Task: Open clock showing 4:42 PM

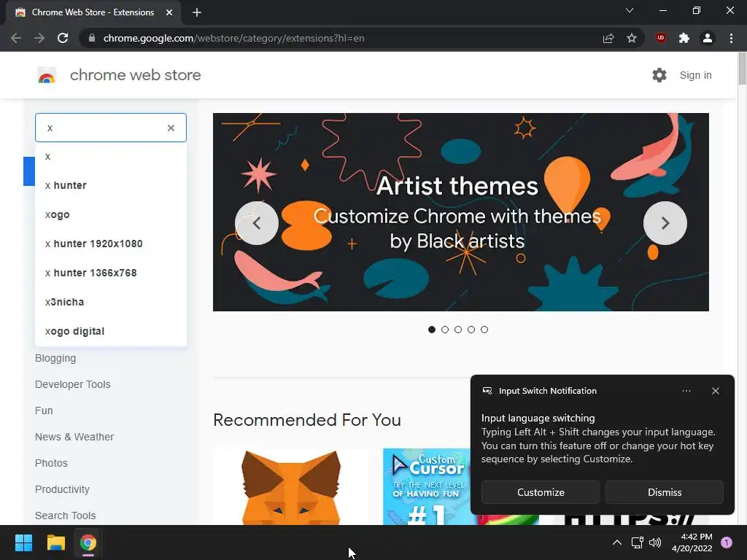Action: (692, 542)
